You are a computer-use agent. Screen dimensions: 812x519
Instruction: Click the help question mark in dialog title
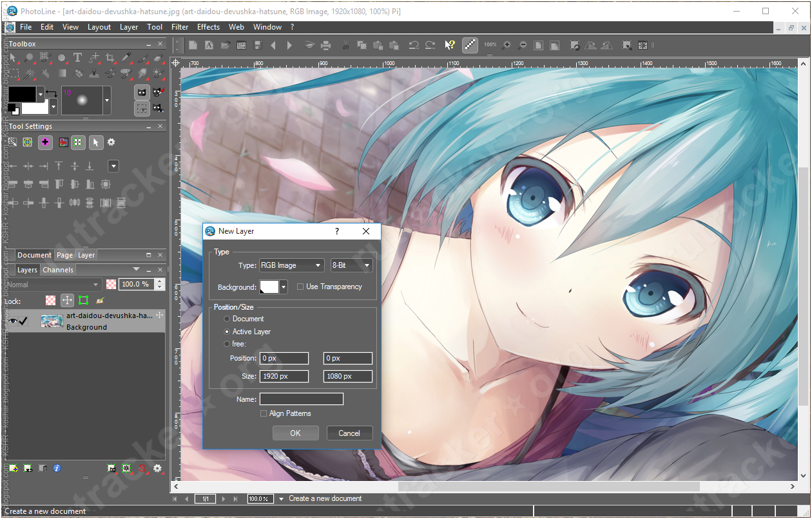point(336,231)
